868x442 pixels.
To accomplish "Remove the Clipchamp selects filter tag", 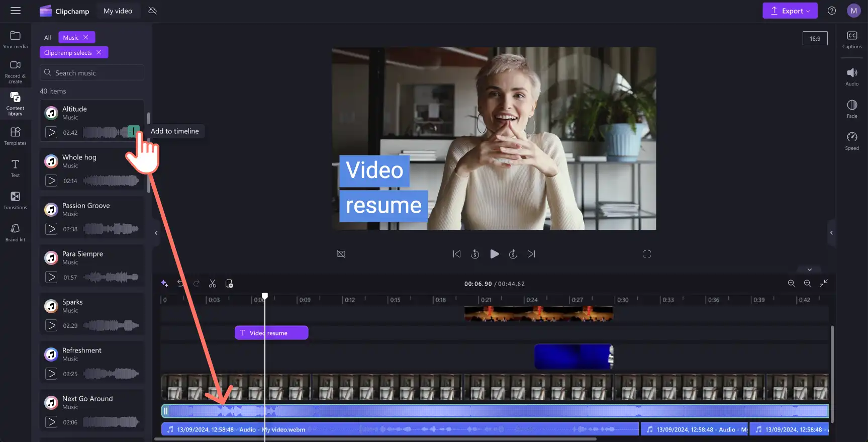I will (99, 52).
